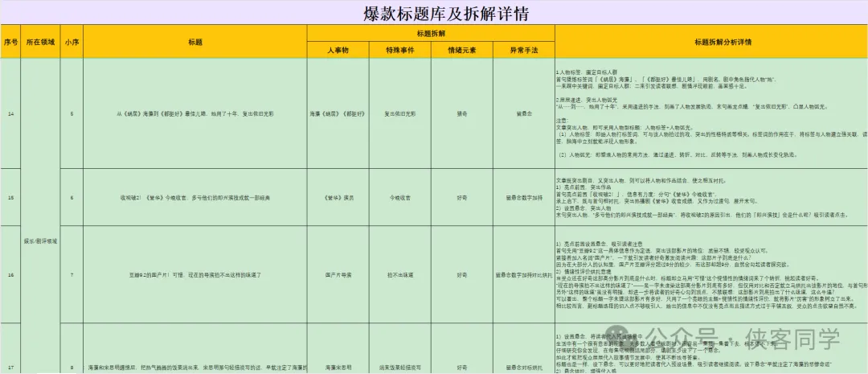Select the merged 娱乐/剧评领域 cell
The height and width of the screenshot is (374, 868).
(40, 216)
